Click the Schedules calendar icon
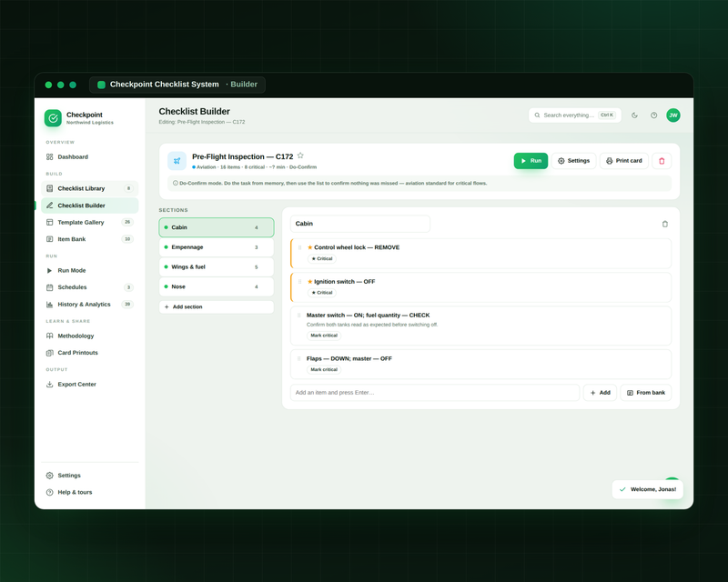Screen dimensions: 728x582 (50, 287)
